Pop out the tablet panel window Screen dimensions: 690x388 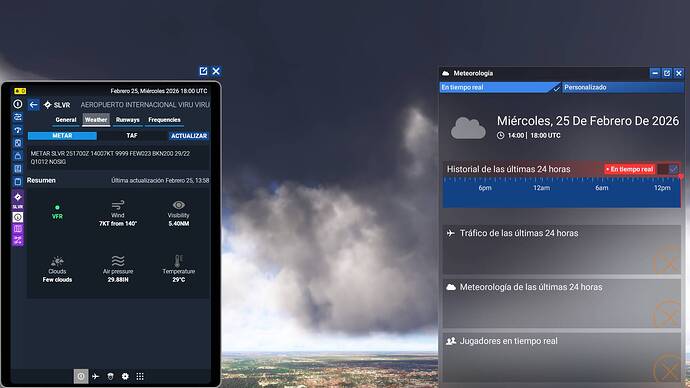click(x=203, y=71)
